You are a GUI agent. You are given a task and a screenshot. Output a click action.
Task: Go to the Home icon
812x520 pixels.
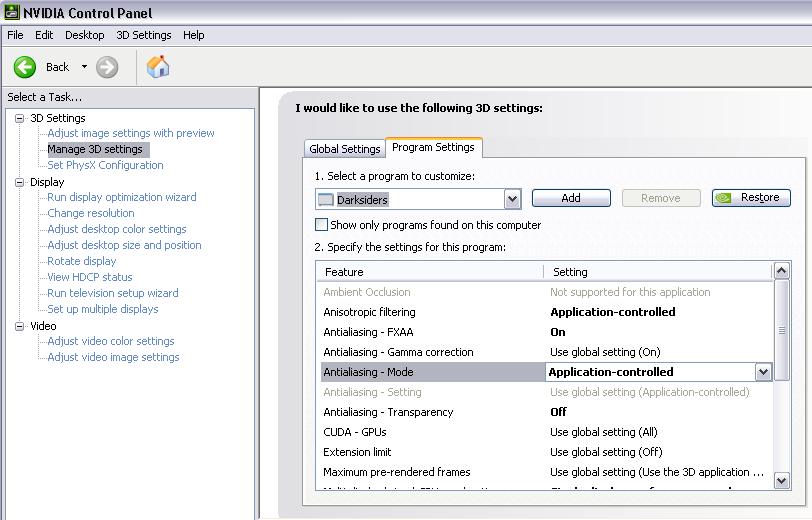point(158,66)
